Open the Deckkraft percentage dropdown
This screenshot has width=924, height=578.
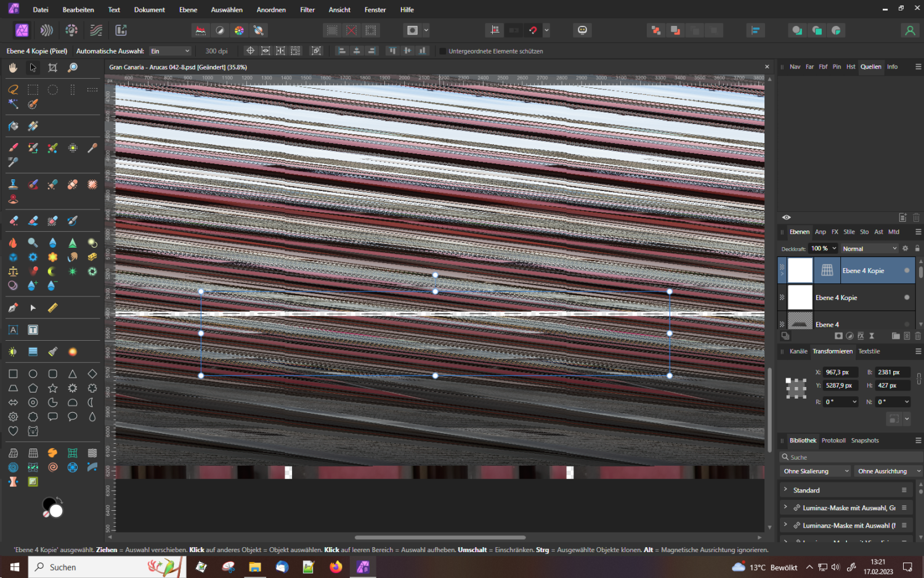click(x=824, y=248)
